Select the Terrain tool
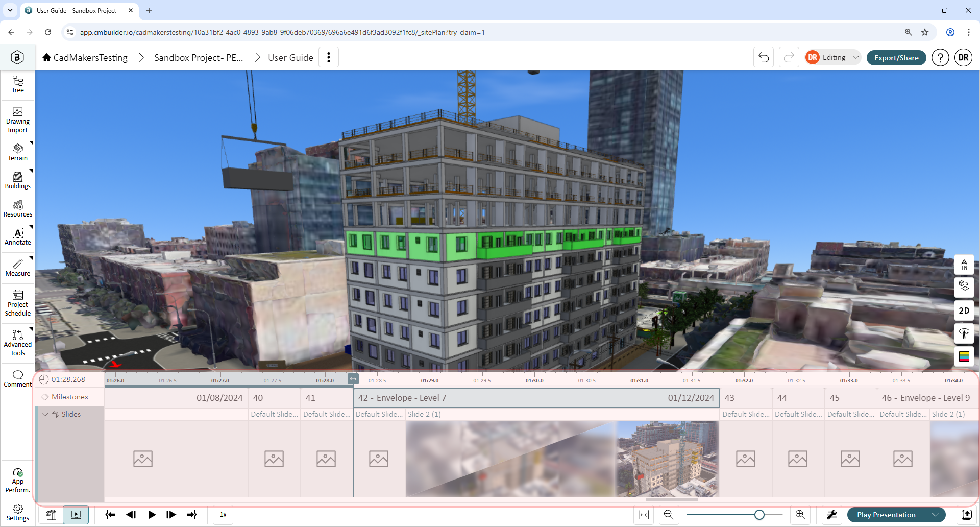 18,152
